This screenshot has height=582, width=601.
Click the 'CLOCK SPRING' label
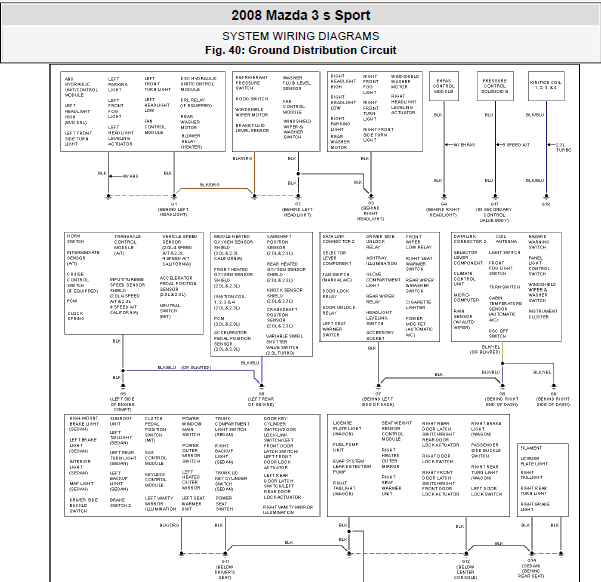pyautogui.click(x=76, y=316)
